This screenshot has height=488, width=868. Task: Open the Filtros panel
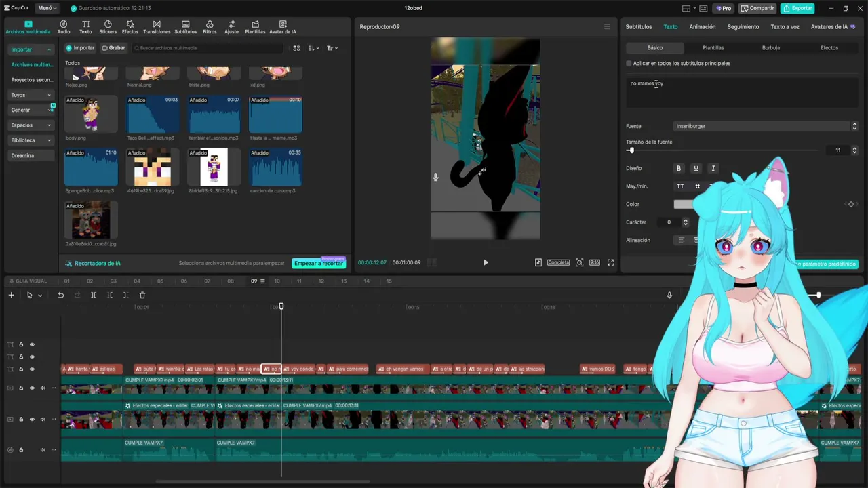(210, 27)
